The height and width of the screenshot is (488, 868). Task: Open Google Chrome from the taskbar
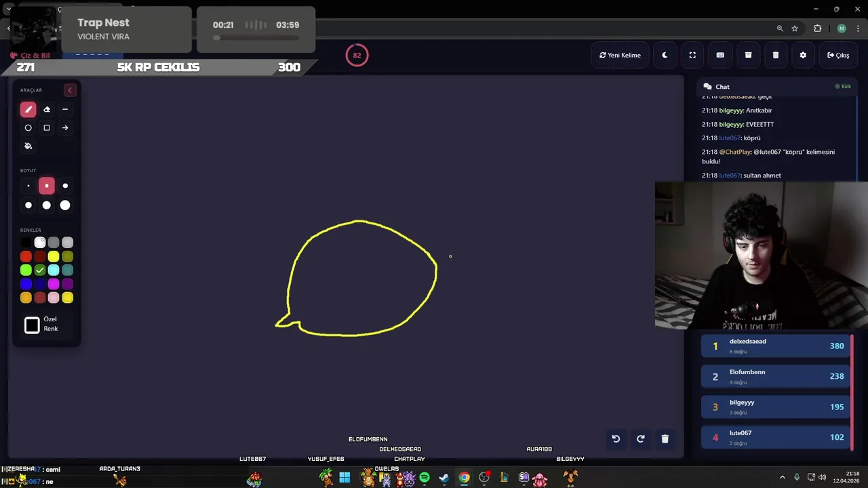coord(464,478)
